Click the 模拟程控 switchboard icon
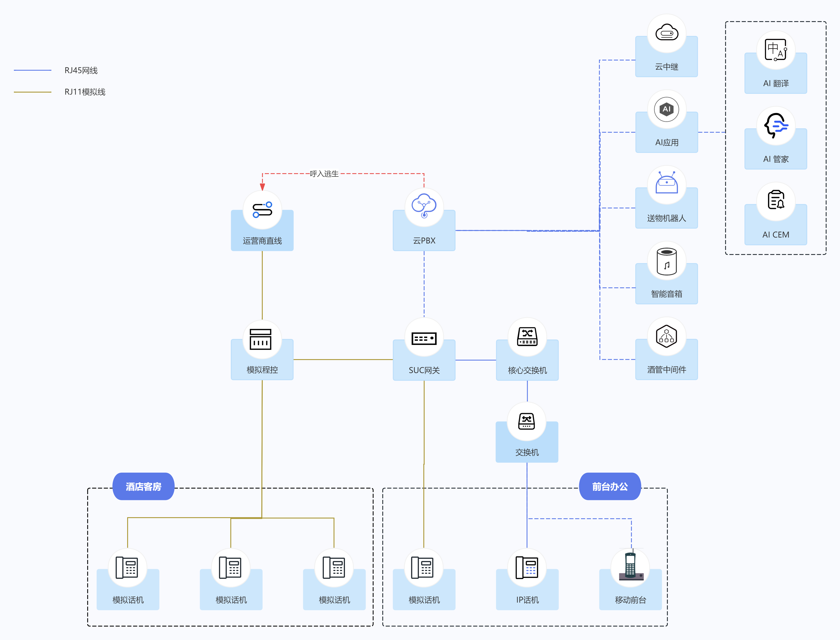 pyautogui.click(x=260, y=339)
